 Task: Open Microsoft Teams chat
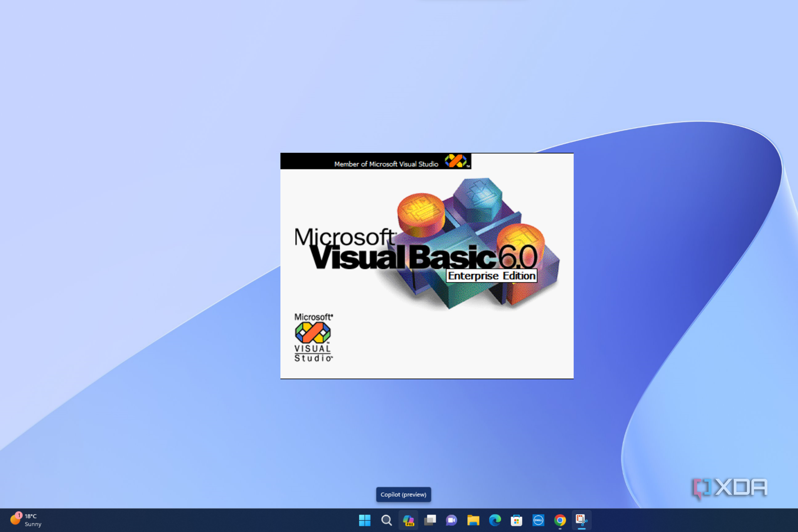point(451,520)
